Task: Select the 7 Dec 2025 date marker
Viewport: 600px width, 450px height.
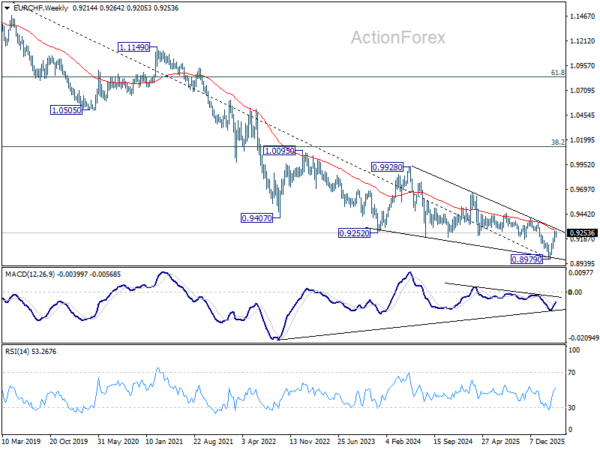Action: point(547,441)
